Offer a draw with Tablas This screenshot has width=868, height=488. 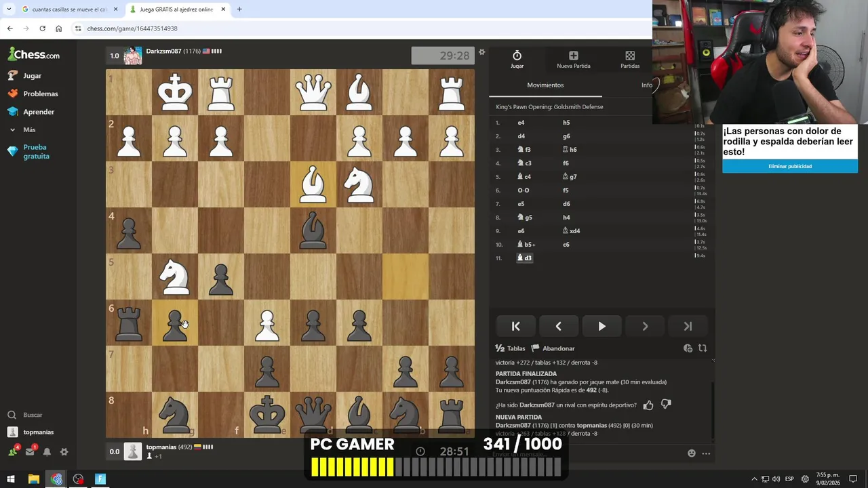[x=511, y=348]
